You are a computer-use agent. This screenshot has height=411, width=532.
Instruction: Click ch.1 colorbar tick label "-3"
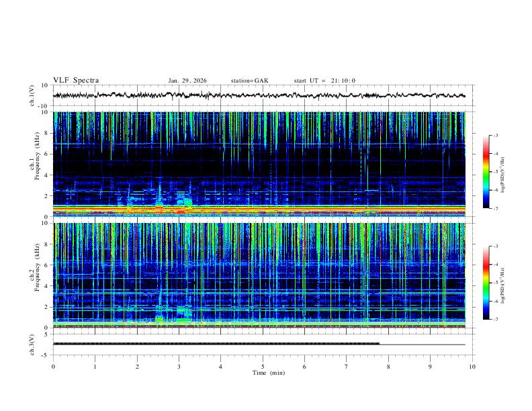click(496, 136)
